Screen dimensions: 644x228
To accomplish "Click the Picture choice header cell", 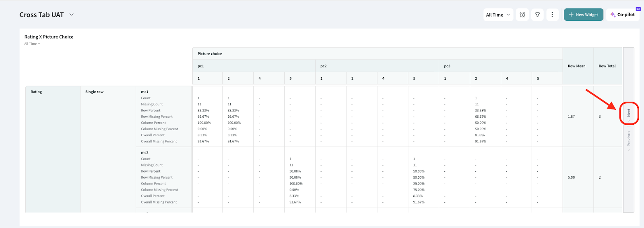I will (x=210, y=53).
